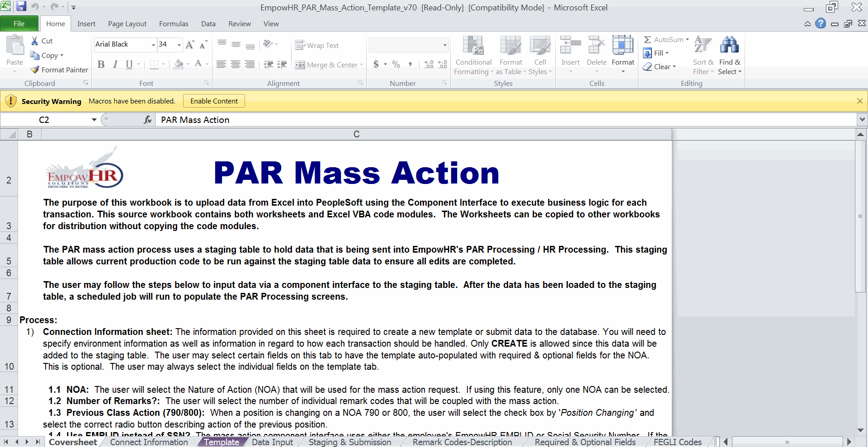Click the vertical scrollbar down arrow
Screen dimensions: 868x447
pos(860,430)
